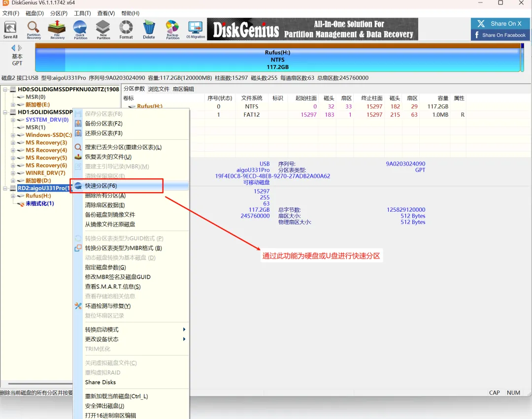Collapse the HD1:SOLIDIGMSSDP disk node
532x419 pixels.
tap(5, 112)
